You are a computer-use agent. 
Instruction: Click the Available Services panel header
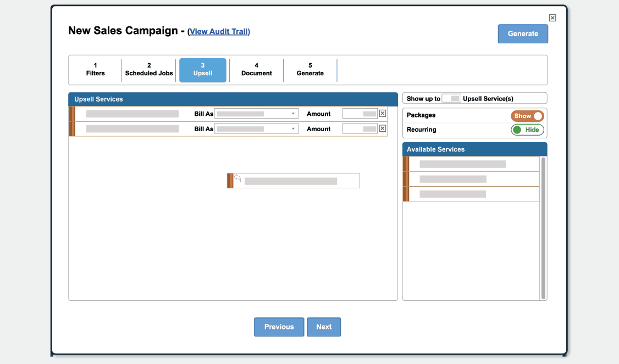click(x=474, y=149)
